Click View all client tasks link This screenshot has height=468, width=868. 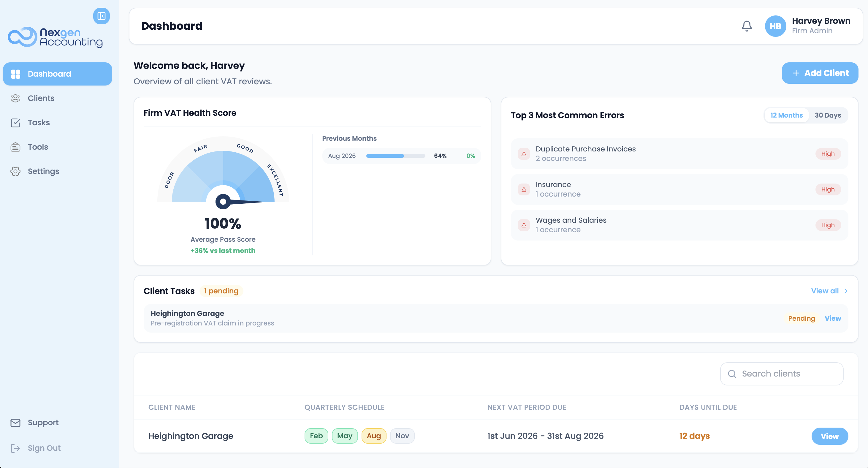click(829, 291)
